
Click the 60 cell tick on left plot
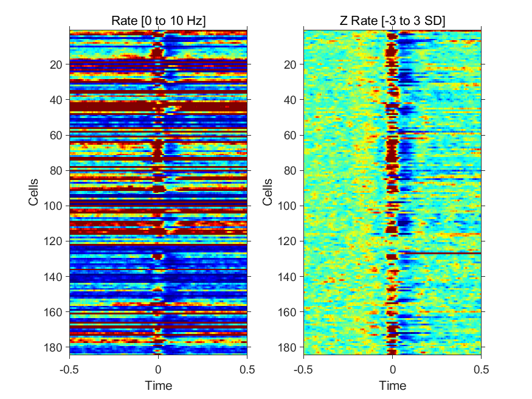pyautogui.click(x=56, y=136)
